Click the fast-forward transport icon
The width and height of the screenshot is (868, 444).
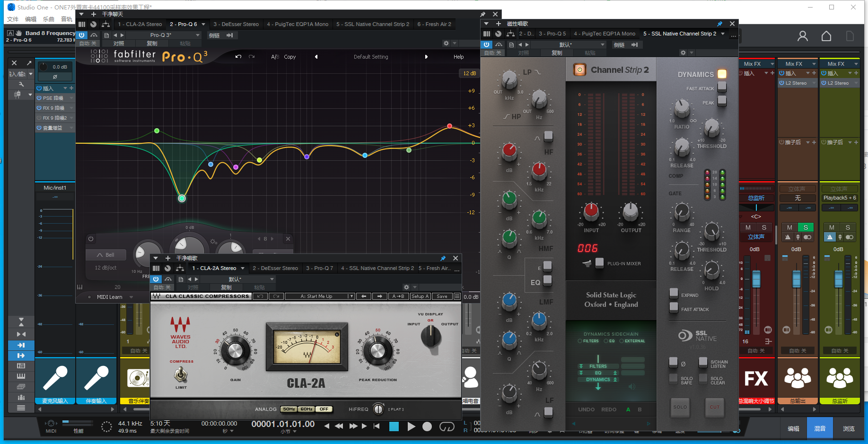click(x=353, y=426)
